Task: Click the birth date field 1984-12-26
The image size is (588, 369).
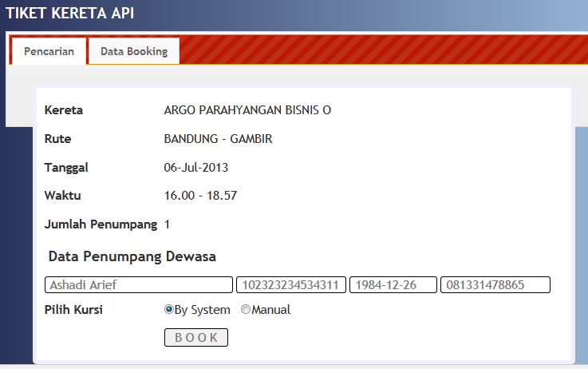Action: point(393,285)
